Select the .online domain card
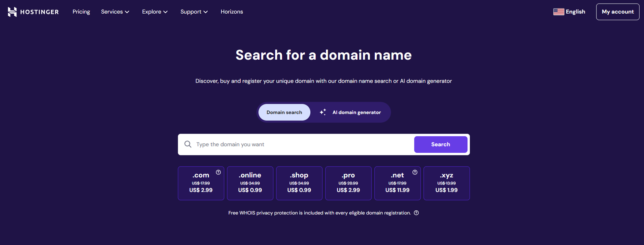 [250, 183]
